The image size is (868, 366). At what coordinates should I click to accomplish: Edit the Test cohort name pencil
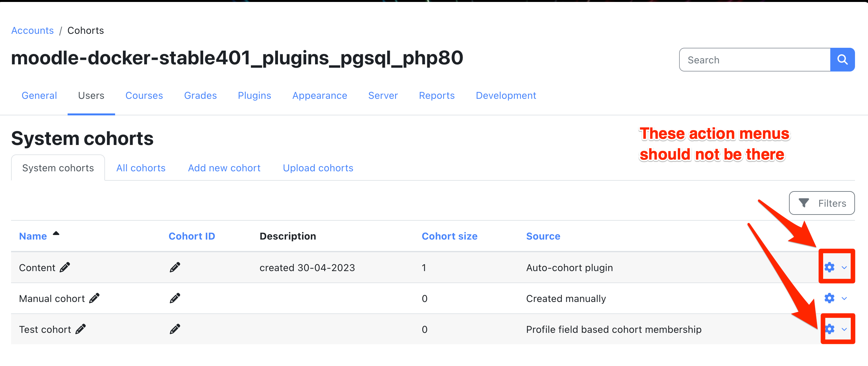click(81, 329)
